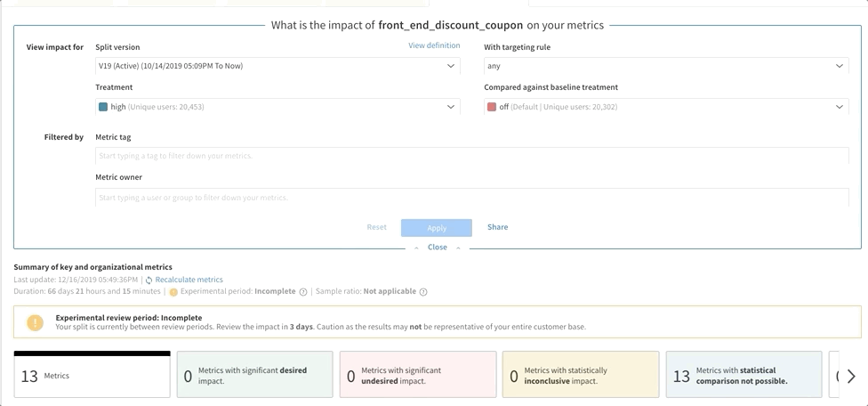
Task: Open the Split version dropdown
Action: [277, 66]
